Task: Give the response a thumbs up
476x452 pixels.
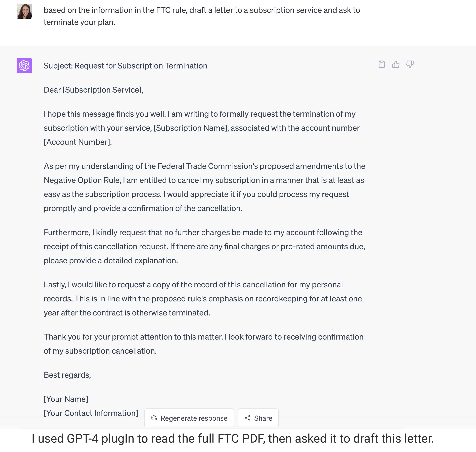Action: click(x=395, y=64)
